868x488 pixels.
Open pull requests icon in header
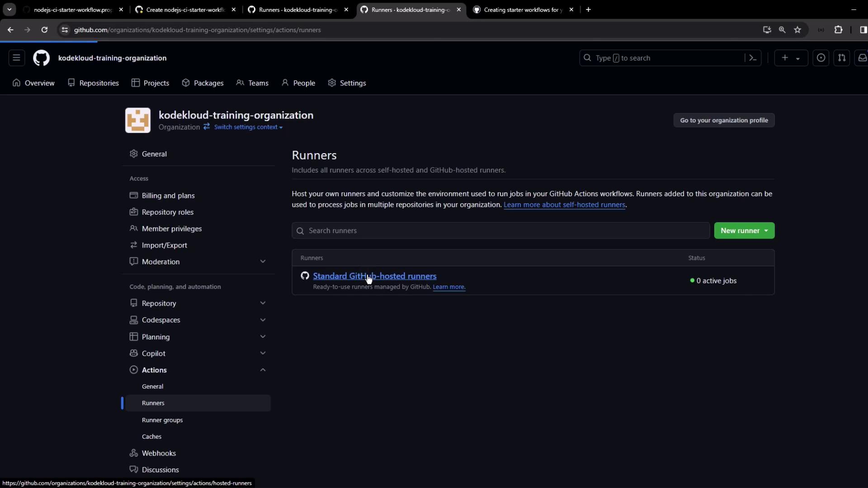click(841, 58)
